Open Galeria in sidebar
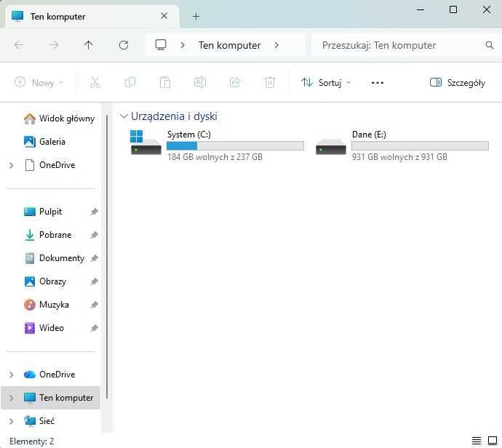 click(45, 141)
